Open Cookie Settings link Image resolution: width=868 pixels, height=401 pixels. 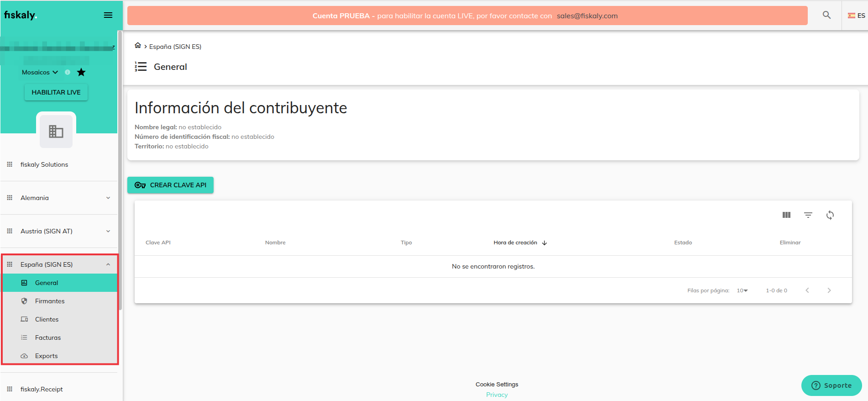click(497, 385)
